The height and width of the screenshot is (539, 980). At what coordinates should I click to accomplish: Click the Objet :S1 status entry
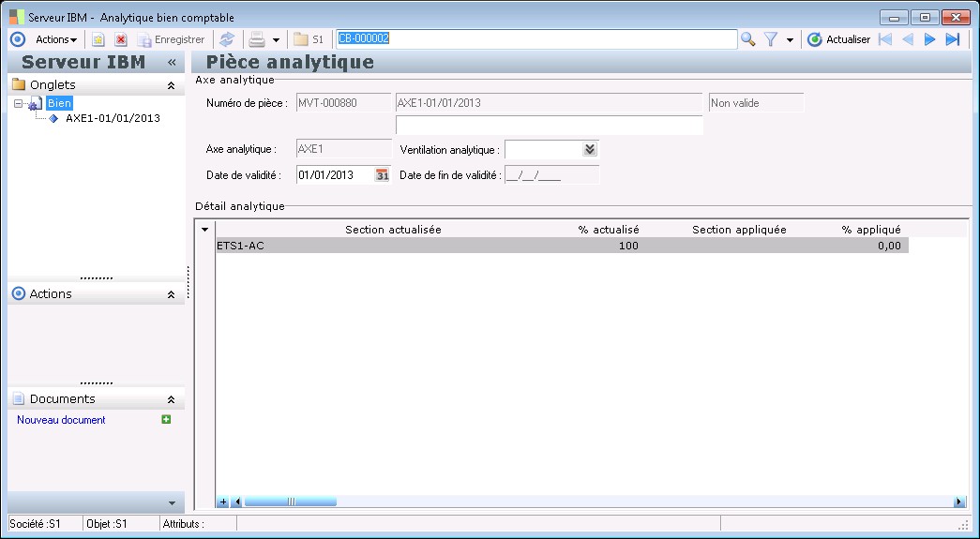click(x=107, y=524)
